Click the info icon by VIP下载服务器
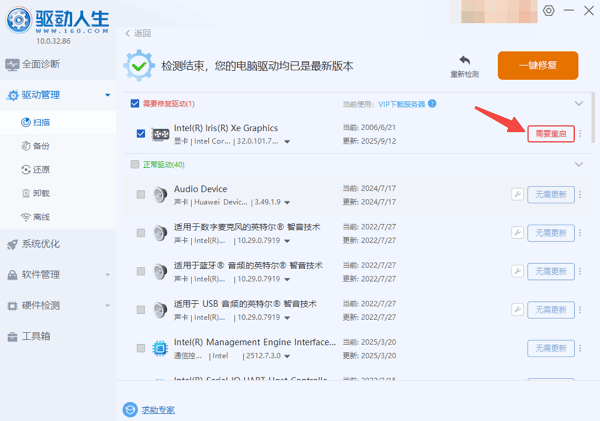 [433, 104]
